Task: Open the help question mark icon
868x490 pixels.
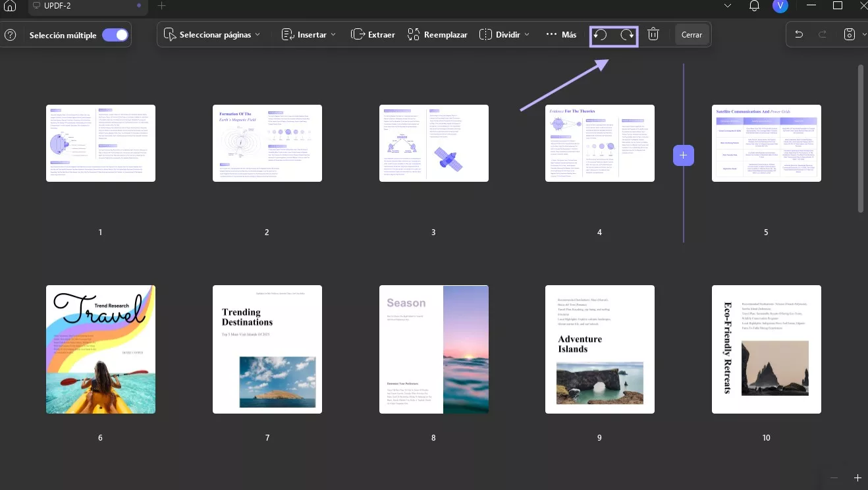Action: (10, 35)
